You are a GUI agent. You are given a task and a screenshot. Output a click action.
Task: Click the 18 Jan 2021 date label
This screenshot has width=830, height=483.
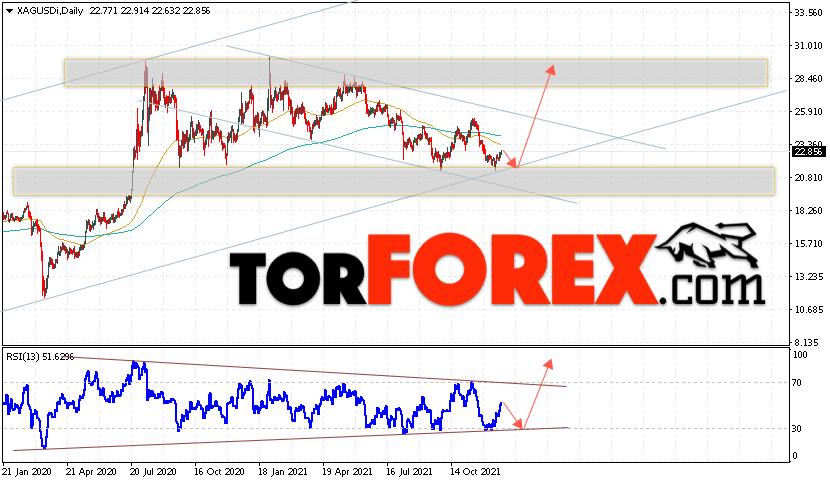pos(282,471)
